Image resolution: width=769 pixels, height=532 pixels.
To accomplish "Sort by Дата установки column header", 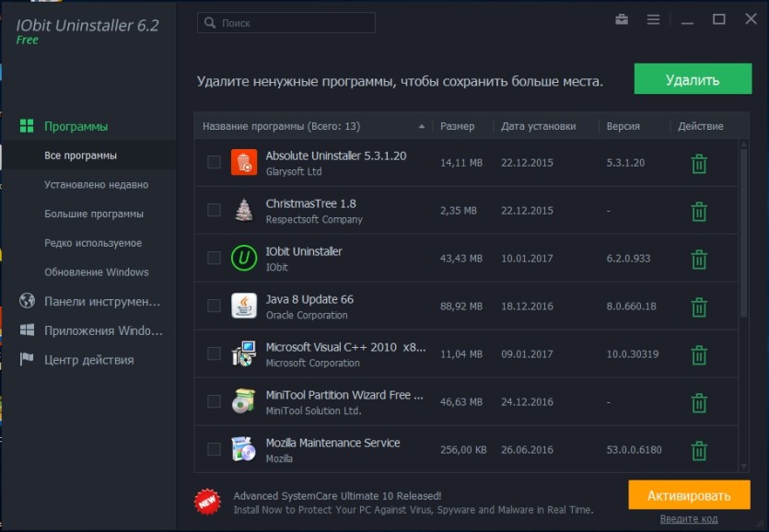I will pyautogui.click(x=538, y=126).
